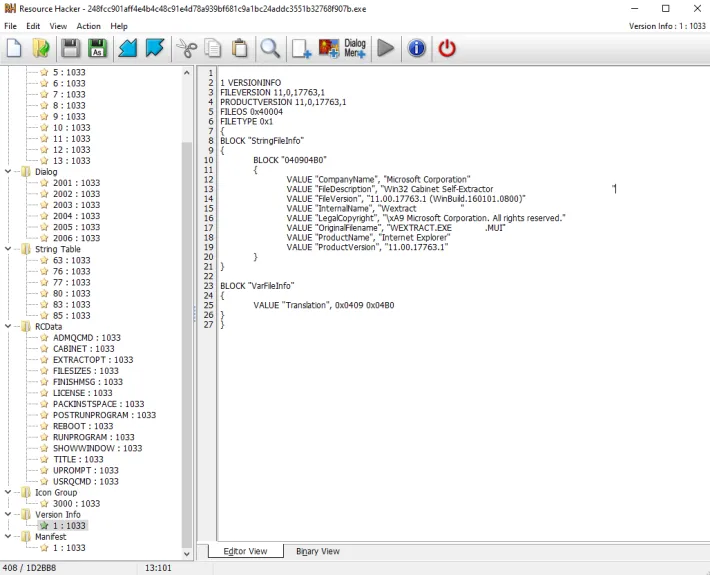Click the ProductName "Internet Explorer" line
The height and width of the screenshot is (575, 710).
click(x=368, y=238)
